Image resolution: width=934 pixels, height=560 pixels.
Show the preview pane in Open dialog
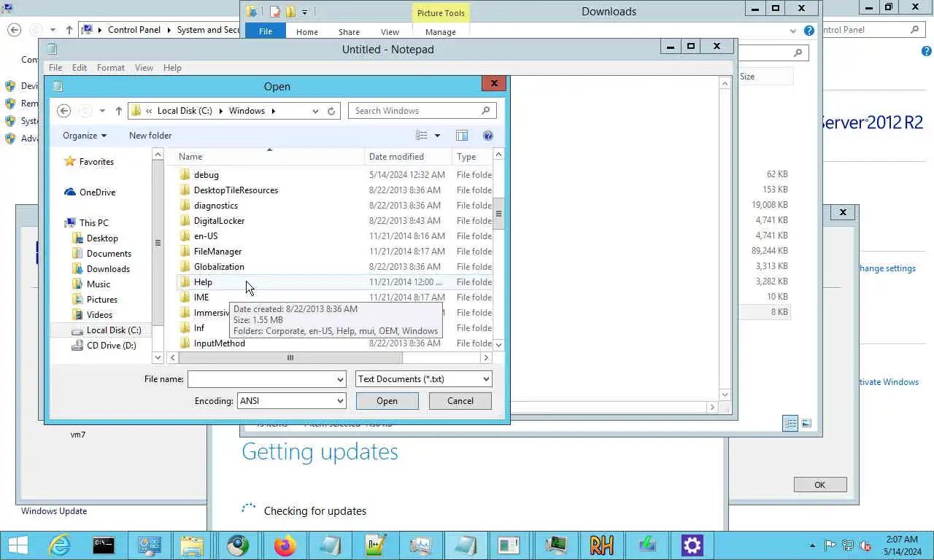tap(462, 136)
